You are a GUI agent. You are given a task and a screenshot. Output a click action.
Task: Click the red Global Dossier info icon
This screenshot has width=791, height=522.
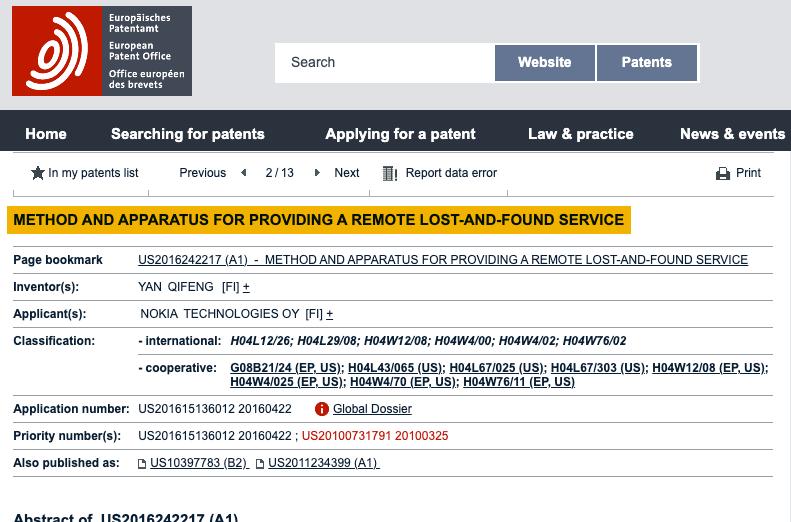pyautogui.click(x=322, y=409)
